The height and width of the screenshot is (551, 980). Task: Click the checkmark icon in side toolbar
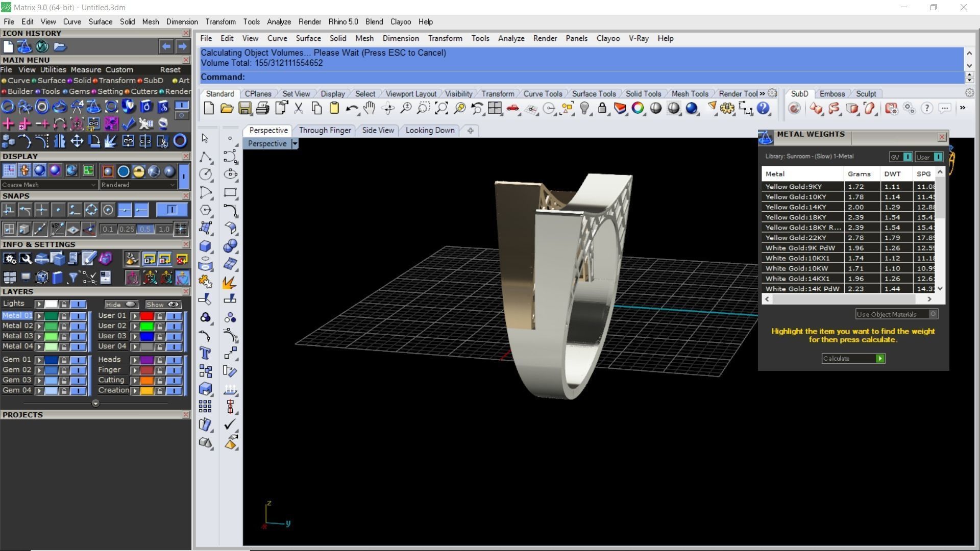pos(230,424)
